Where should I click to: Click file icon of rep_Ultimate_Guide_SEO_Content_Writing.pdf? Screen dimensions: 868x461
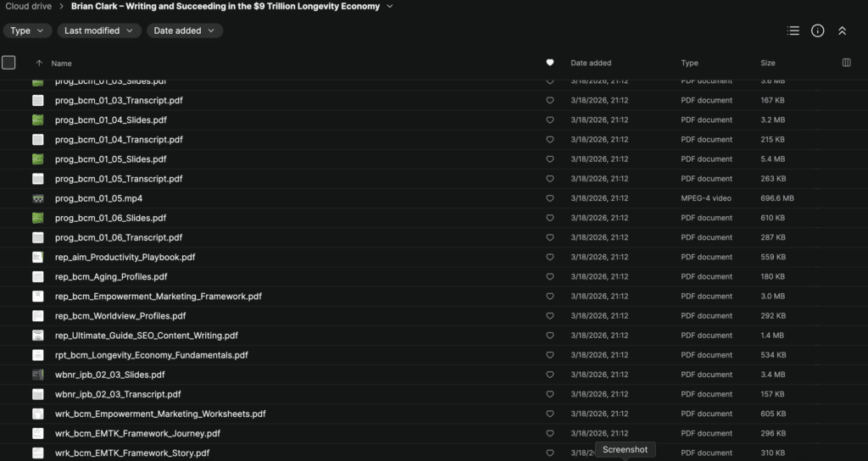coord(37,336)
